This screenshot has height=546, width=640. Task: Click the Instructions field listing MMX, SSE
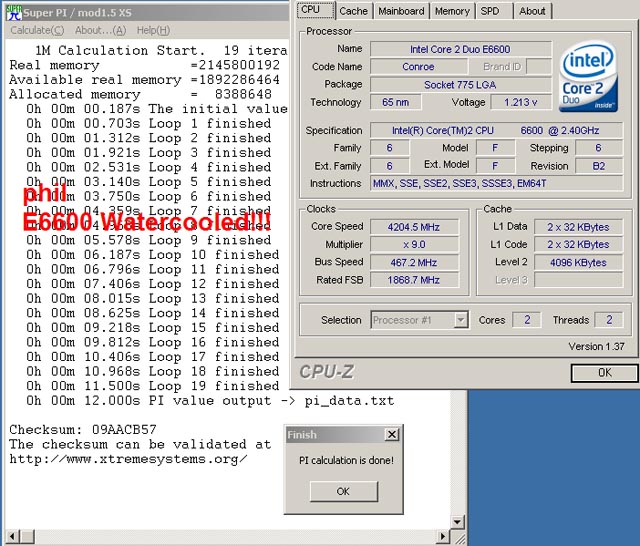pyautogui.click(x=496, y=184)
